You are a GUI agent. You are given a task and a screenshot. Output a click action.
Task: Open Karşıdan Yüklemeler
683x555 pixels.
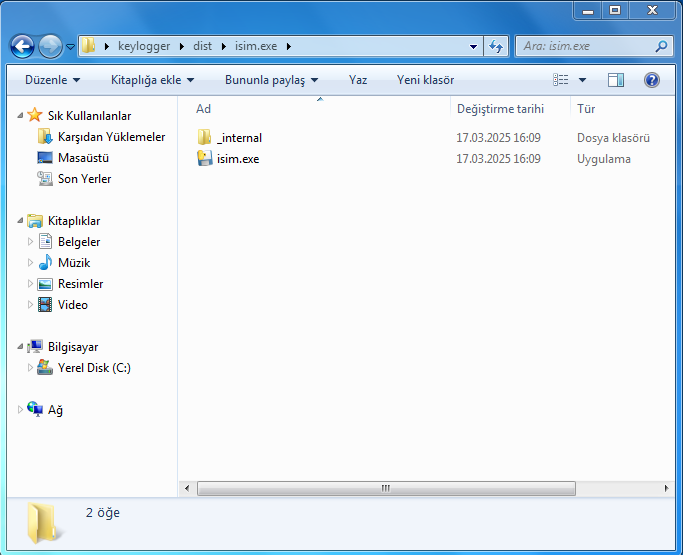[112, 137]
